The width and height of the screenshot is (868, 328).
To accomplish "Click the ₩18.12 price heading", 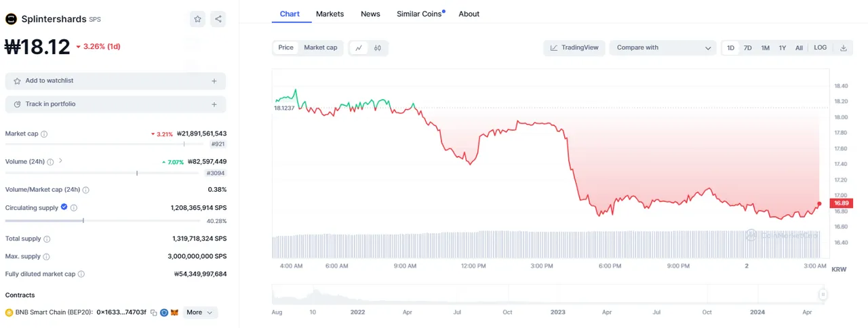I will pyautogui.click(x=37, y=47).
